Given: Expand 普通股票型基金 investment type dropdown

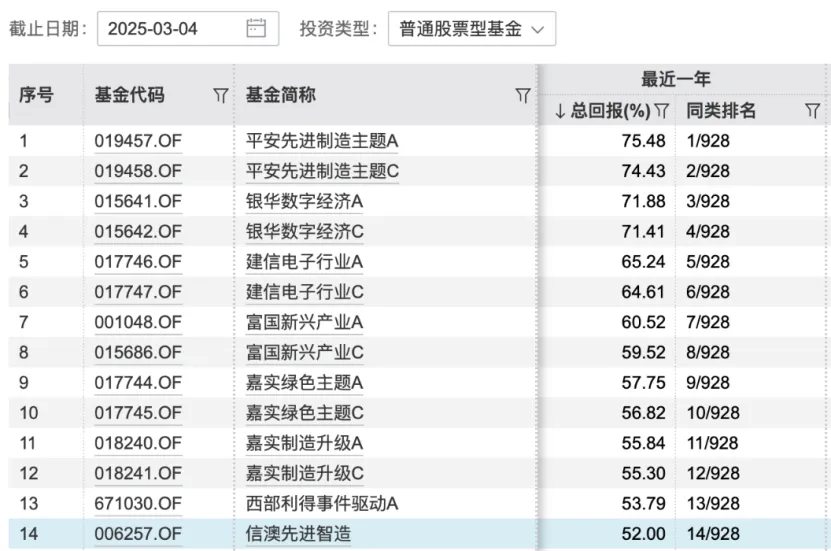Looking at the screenshot, I should 471,29.
